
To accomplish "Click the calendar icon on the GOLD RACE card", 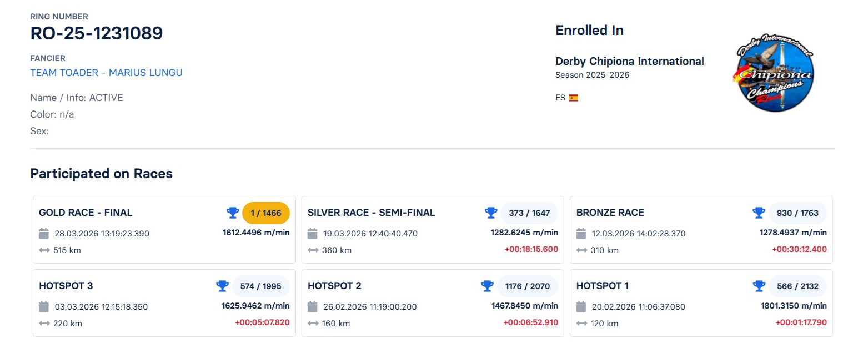I will point(43,233).
